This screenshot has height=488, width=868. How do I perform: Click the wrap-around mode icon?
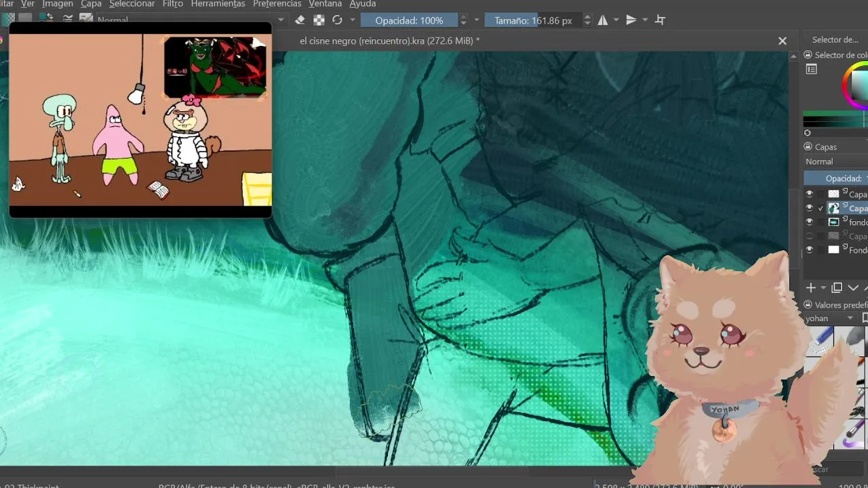click(x=660, y=20)
